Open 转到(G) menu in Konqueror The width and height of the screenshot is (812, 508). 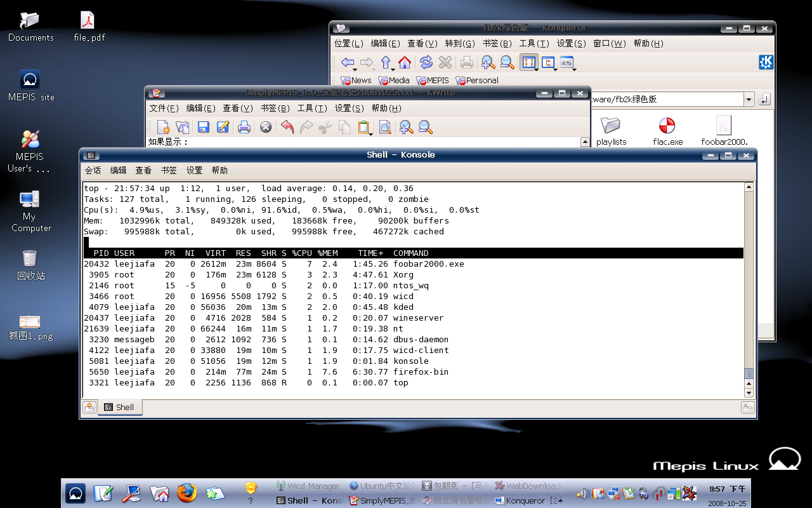460,43
